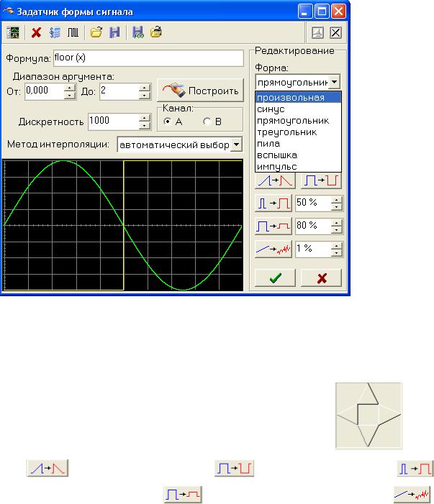Click the square pulses toolbar icon
The image size is (434, 504).
pos(73,32)
